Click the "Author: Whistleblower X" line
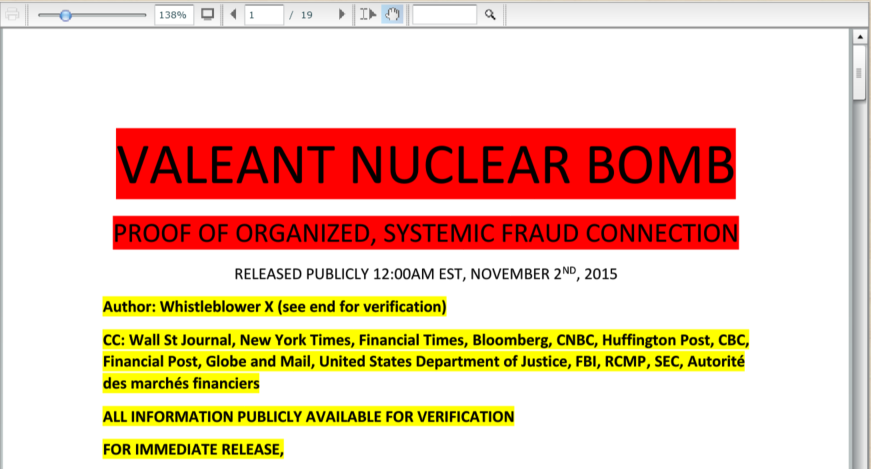This screenshot has width=871, height=469. [x=274, y=307]
